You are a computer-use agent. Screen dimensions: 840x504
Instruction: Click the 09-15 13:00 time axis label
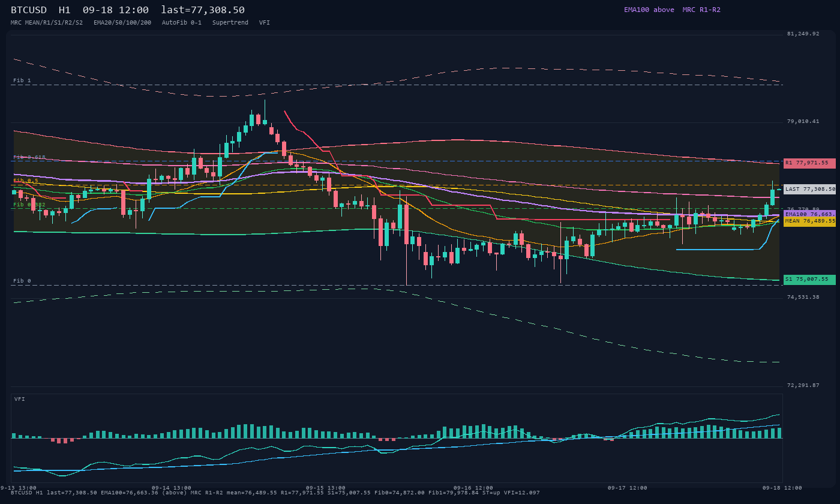point(326,488)
